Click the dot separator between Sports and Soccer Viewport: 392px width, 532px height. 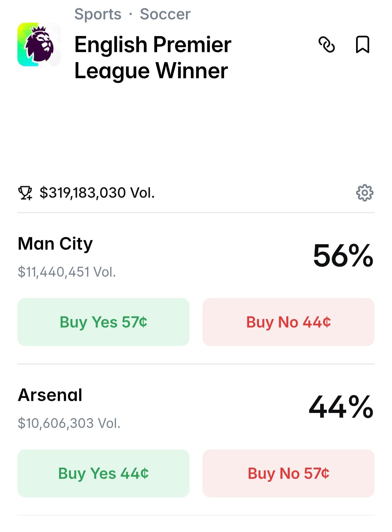131,14
